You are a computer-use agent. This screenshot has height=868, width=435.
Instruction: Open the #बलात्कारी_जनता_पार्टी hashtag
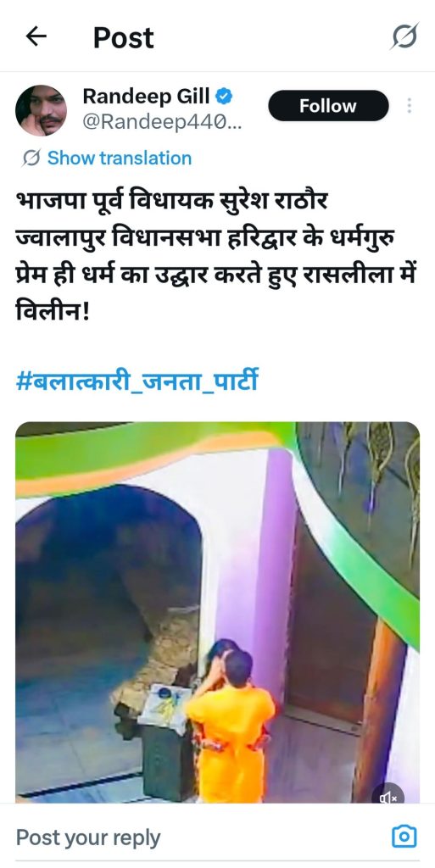point(137,382)
